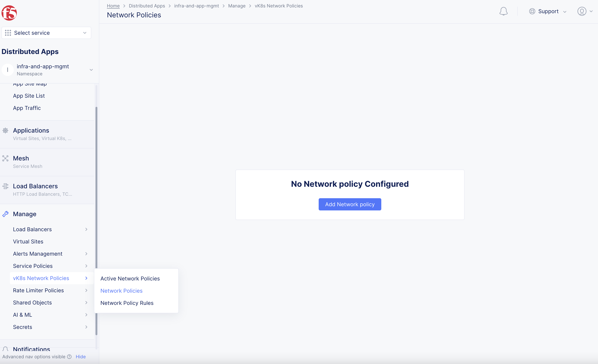598x364 pixels.
Task: Click the F5 logo icon
Action: point(9,13)
